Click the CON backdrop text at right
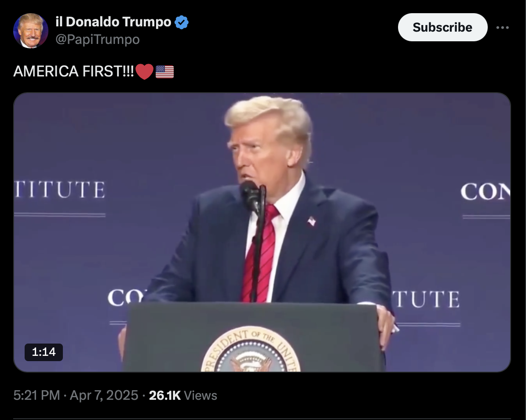The image size is (526, 420). [x=486, y=192]
